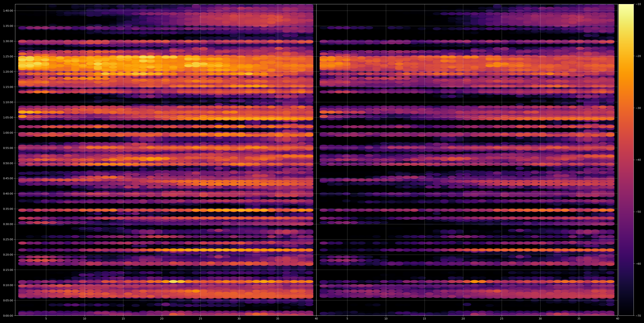Click the 0:05:00 y-axis tick label
The width and height of the screenshot is (644, 323).
(x=8, y=300)
